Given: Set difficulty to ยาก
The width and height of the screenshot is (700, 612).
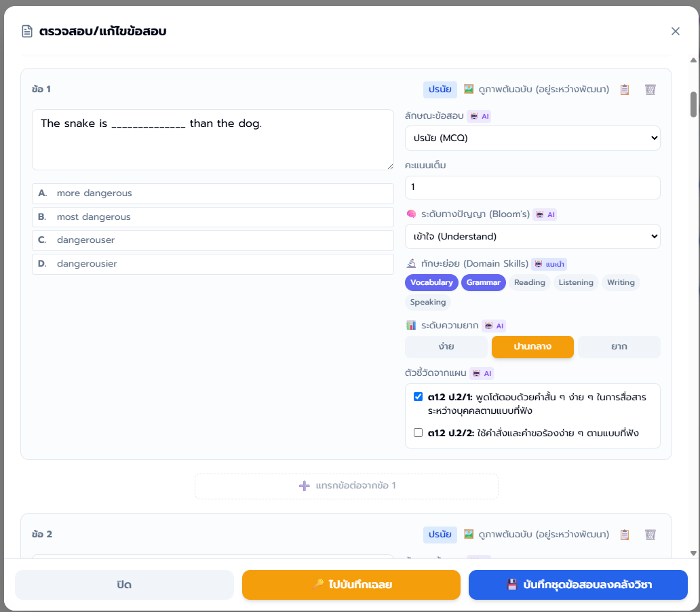Looking at the screenshot, I should click(x=619, y=347).
